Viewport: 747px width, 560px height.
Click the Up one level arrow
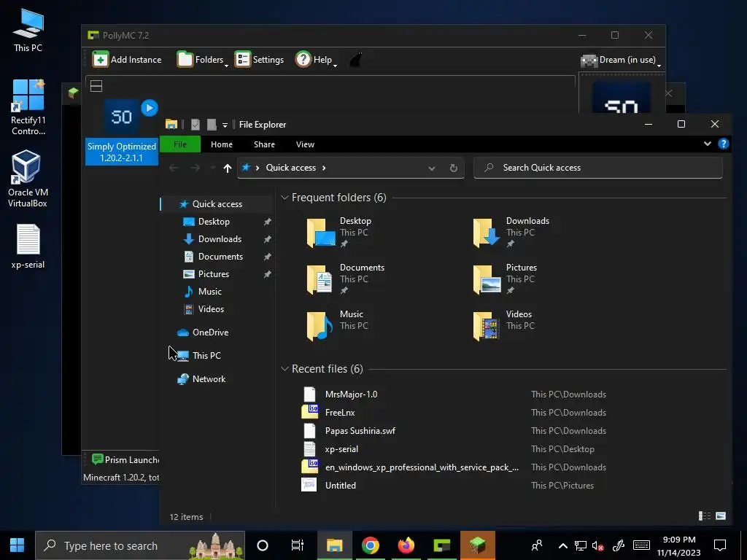click(228, 168)
